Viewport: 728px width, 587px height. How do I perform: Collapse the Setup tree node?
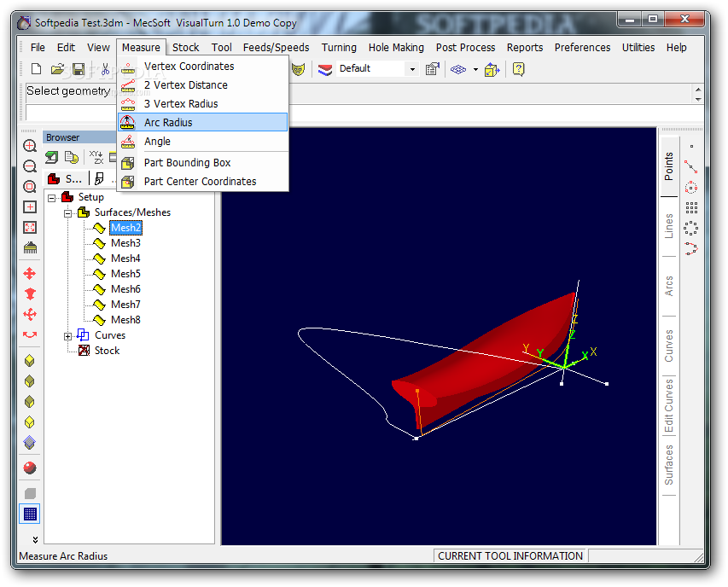[51, 198]
